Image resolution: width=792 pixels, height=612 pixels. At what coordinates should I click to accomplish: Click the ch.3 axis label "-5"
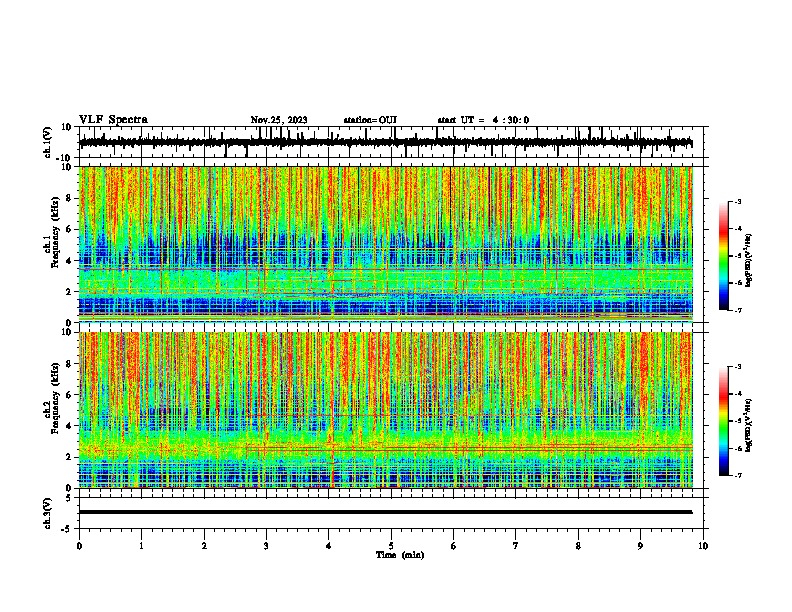point(67,529)
